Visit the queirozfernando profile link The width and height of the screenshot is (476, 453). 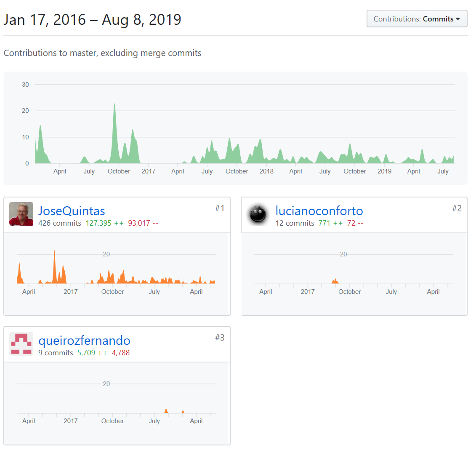84,341
